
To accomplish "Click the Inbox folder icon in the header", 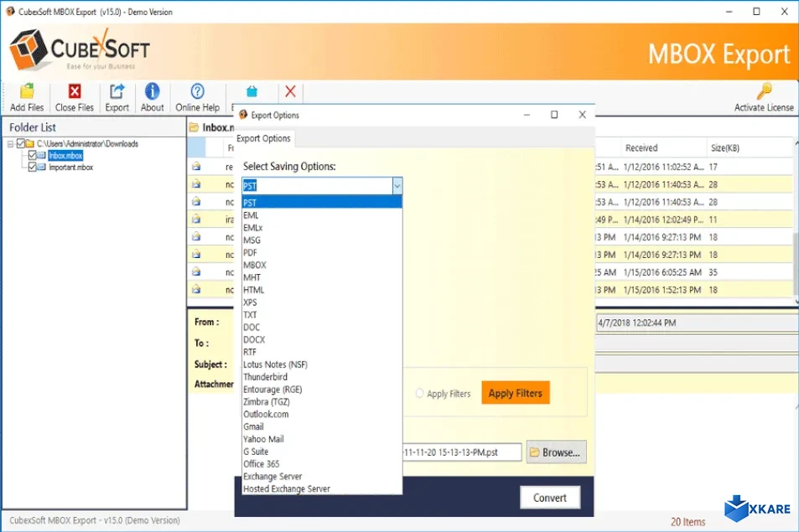I will pyautogui.click(x=194, y=127).
